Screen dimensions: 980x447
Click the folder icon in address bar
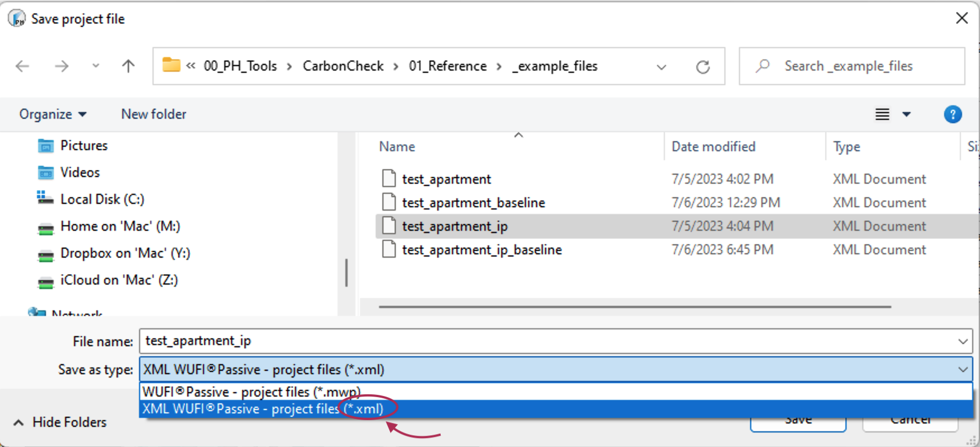tap(172, 66)
